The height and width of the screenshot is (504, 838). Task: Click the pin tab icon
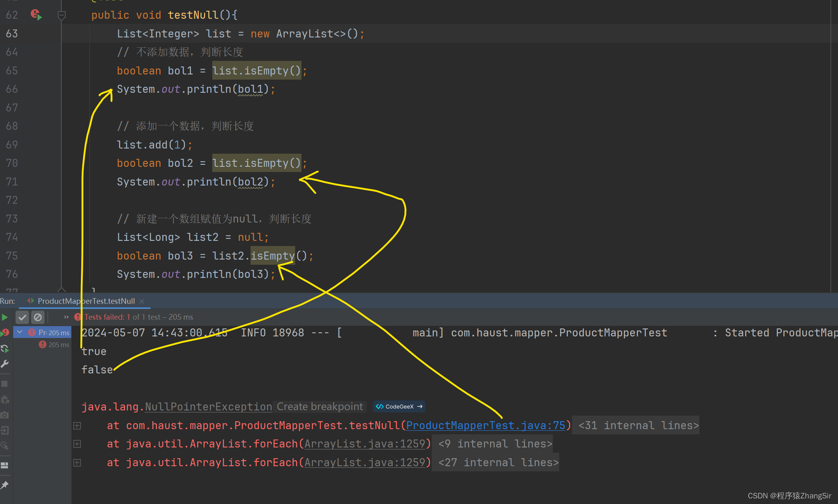[x=5, y=485]
